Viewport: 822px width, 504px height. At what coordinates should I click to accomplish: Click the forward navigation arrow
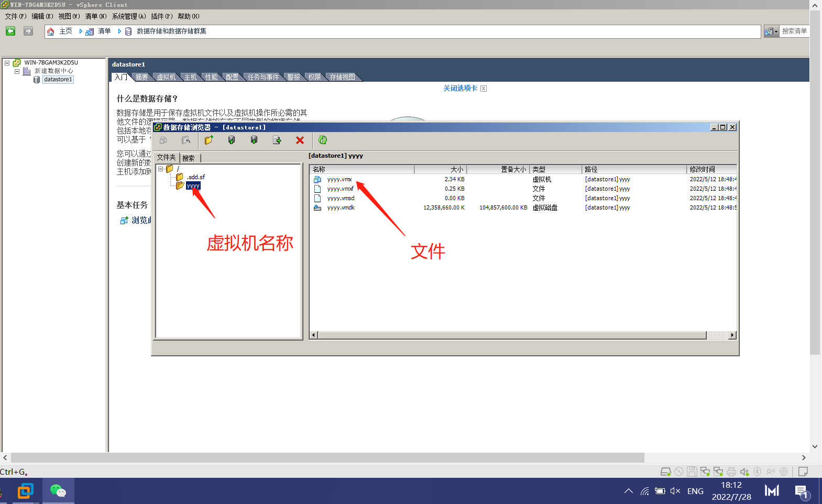(28, 31)
